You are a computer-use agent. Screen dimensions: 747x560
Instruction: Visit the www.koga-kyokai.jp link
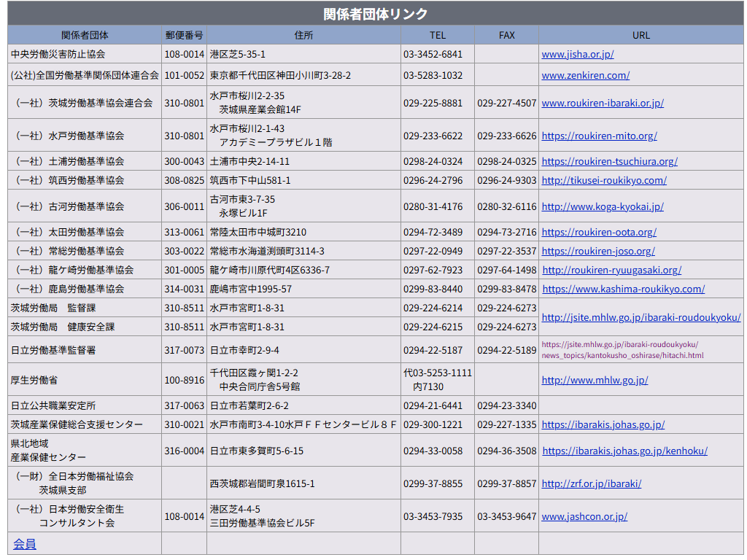coord(602,206)
